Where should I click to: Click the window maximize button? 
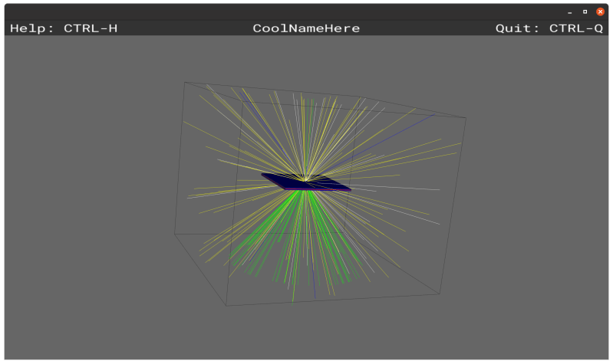(585, 11)
